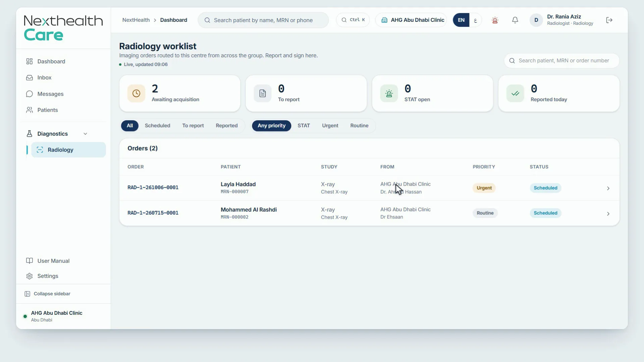
Task: Collapse the sidebar
Action: click(47, 294)
